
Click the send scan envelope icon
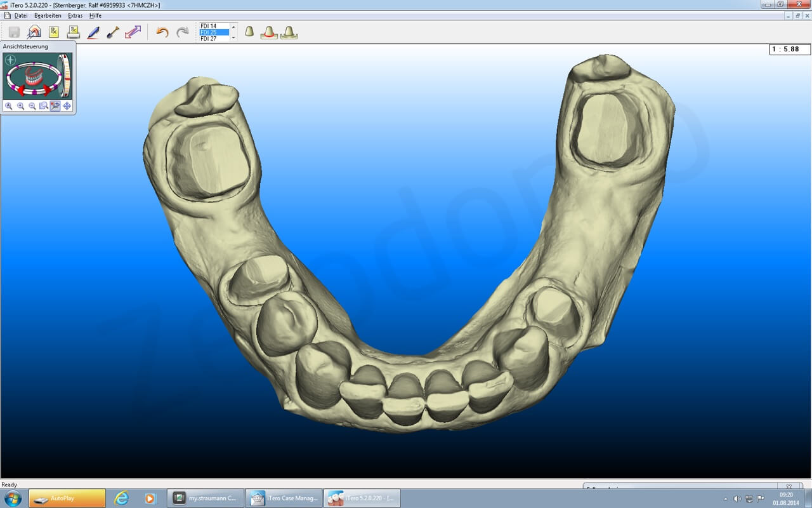click(x=34, y=32)
